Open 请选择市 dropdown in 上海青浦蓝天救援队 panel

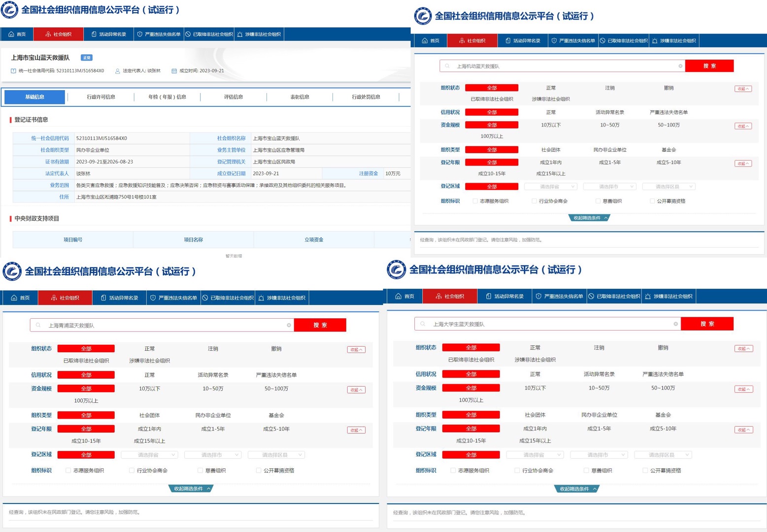(x=212, y=455)
